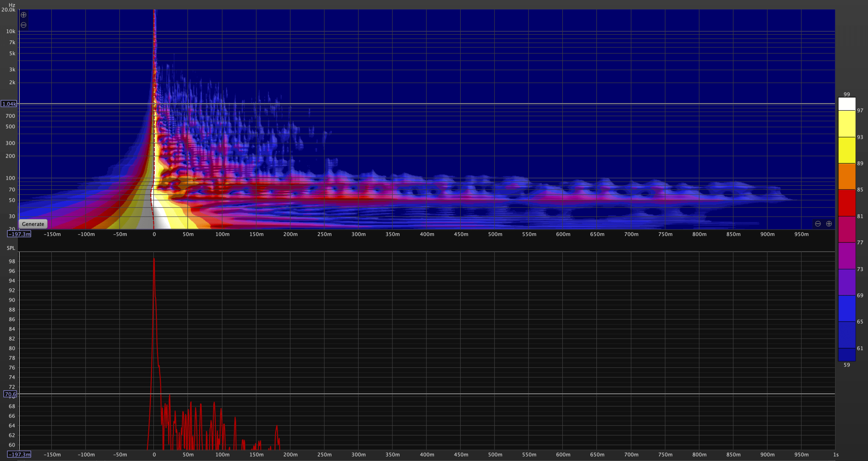Image resolution: width=868 pixels, height=461 pixels.
Task: Click '85' on the colour scale
Action: click(x=860, y=190)
